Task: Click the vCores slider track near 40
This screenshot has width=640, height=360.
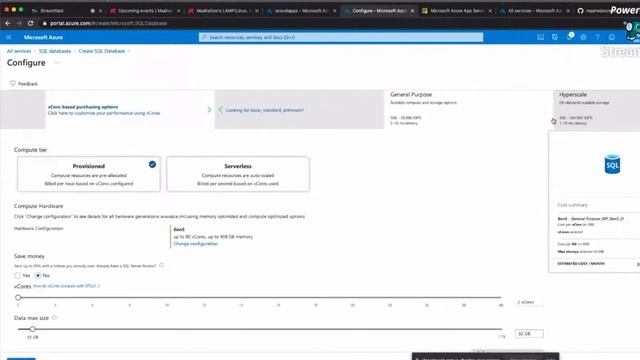Action: (464, 298)
